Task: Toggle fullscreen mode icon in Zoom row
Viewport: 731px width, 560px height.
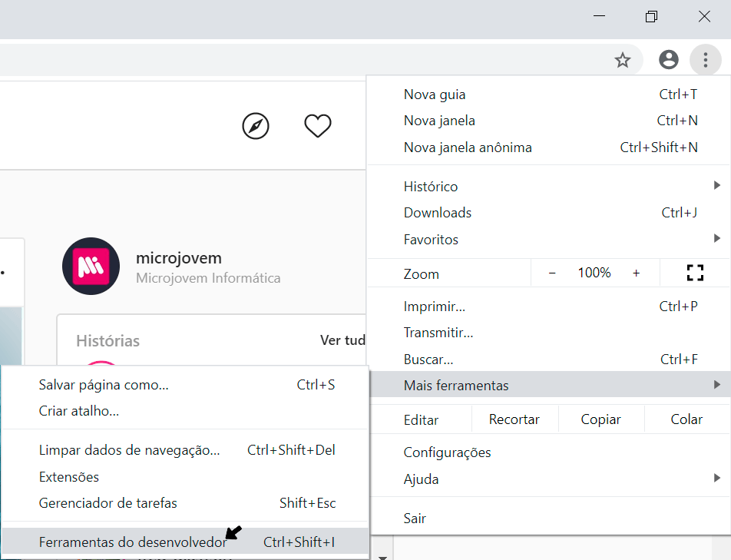Action: pyautogui.click(x=695, y=273)
